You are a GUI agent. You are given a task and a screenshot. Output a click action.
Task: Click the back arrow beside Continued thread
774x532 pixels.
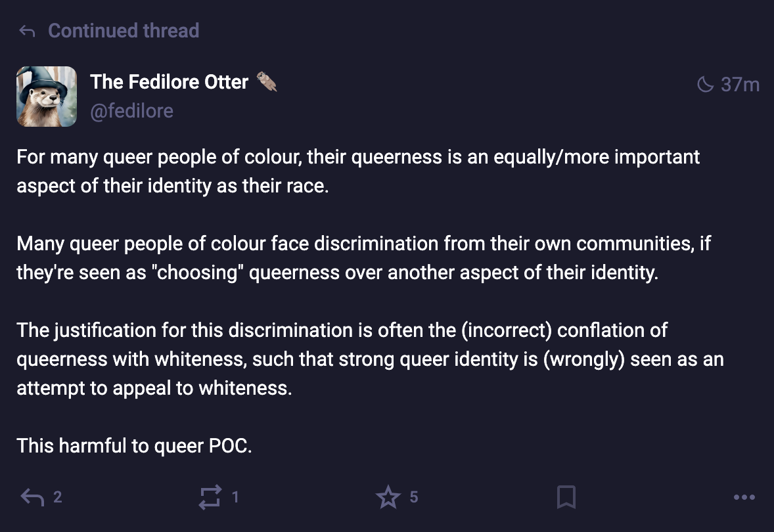(27, 31)
